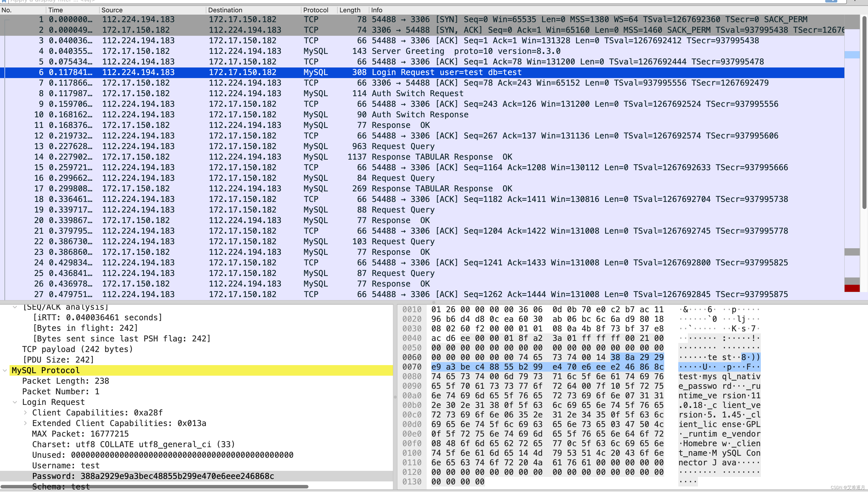Sort packet list by Time column
The image size is (868, 492).
point(72,10)
